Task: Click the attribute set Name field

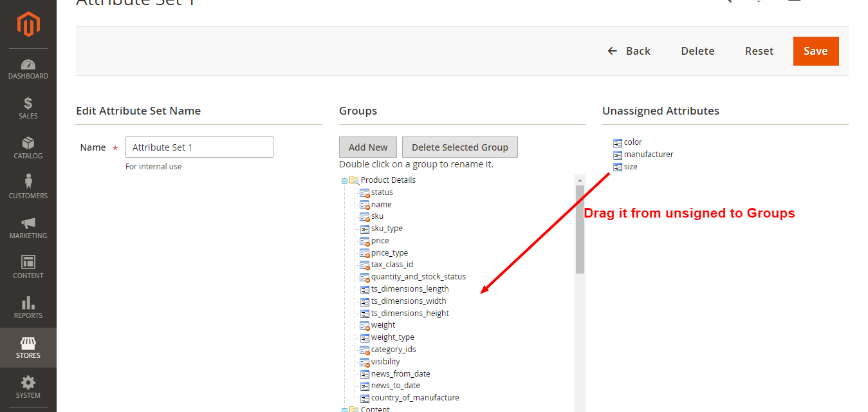Action: [199, 147]
